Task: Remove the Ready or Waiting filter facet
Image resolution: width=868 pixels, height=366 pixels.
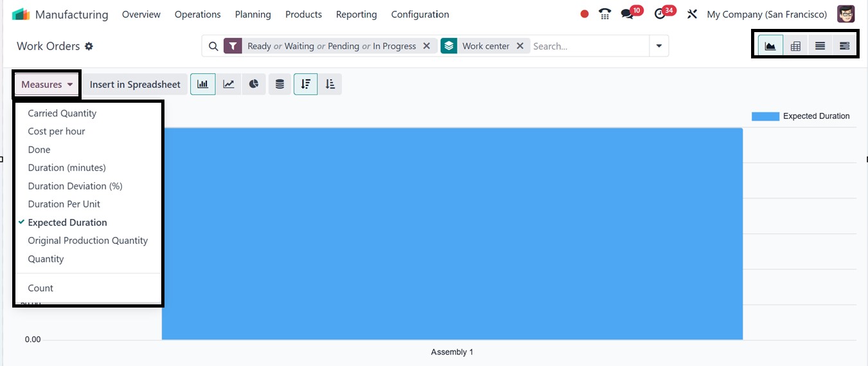Action: pos(427,46)
